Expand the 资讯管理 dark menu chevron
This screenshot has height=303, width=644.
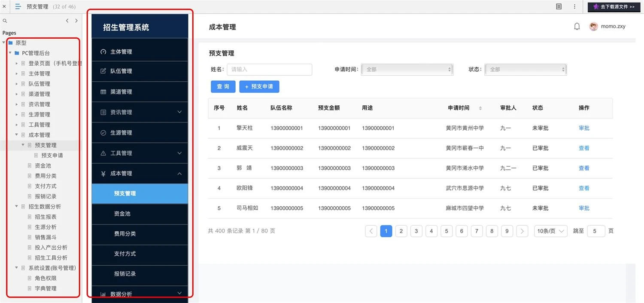pos(179,112)
